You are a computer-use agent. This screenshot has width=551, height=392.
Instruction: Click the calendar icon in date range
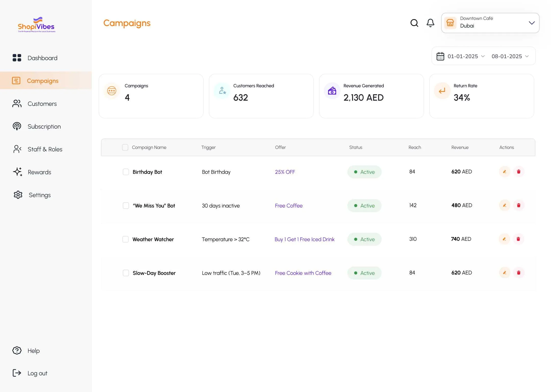[x=440, y=56]
